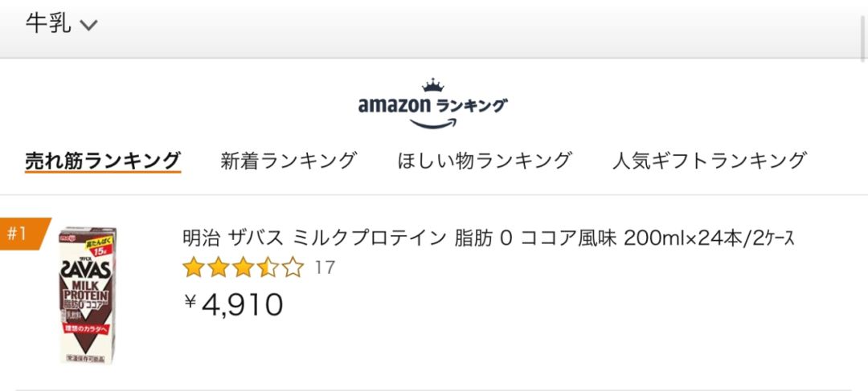Expand the 牛乳 category chevron
Screen dimensions: 868x391
[88, 25]
